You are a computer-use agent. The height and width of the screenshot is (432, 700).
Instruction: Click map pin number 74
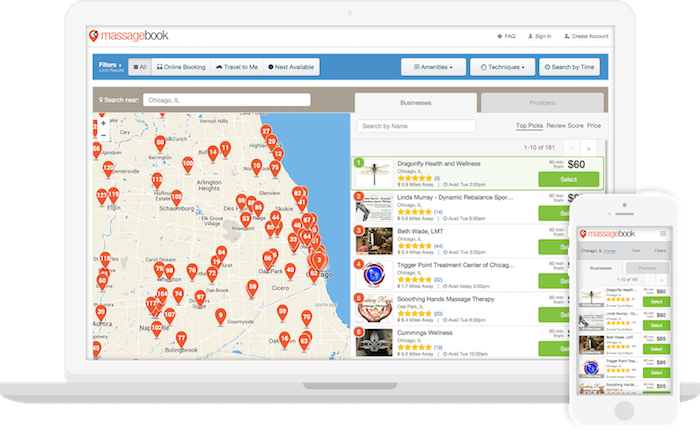coord(178,295)
